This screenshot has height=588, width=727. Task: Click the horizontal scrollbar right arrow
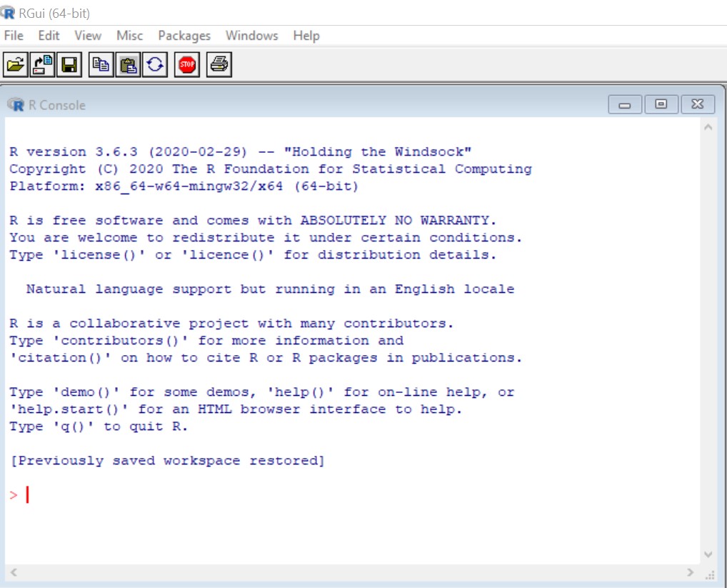(691, 572)
